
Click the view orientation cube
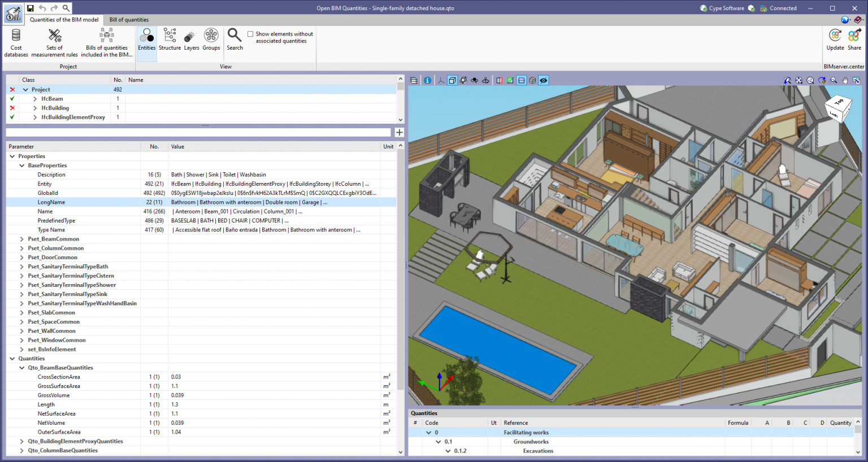(x=837, y=108)
